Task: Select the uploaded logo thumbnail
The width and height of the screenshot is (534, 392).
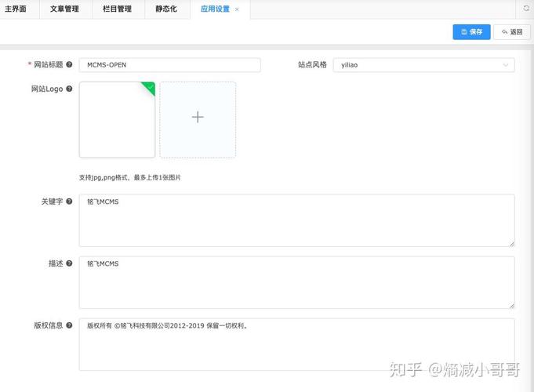Action: coord(117,119)
